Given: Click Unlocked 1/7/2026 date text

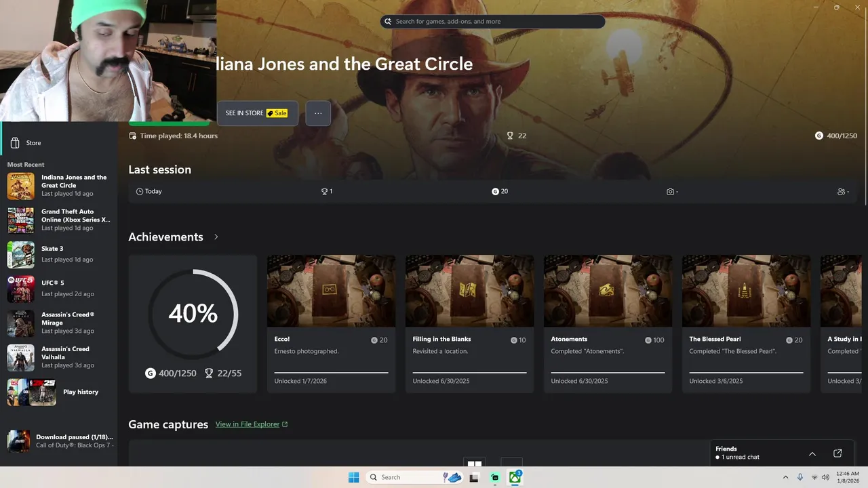Looking at the screenshot, I should click(x=300, y=381).
